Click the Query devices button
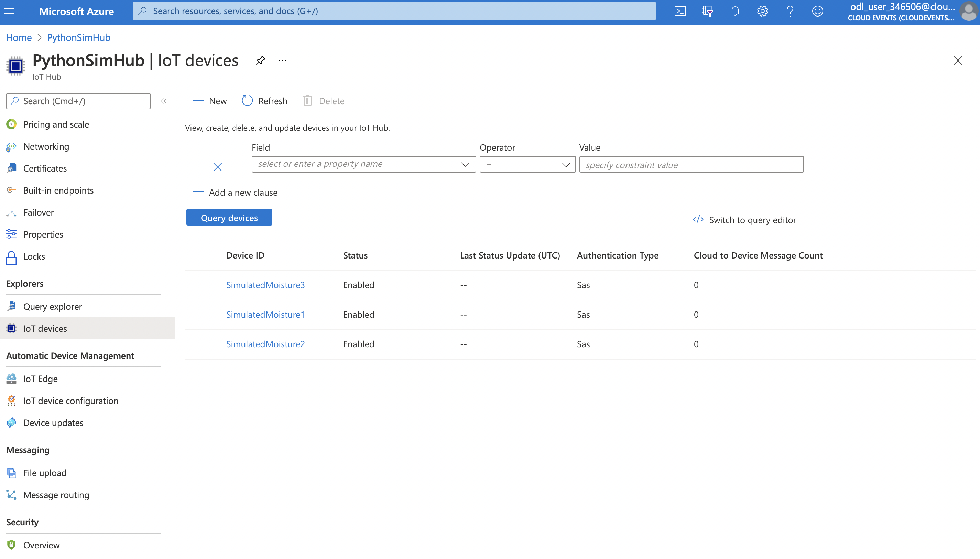Screen dimensions: 980x559 [x=229, y=218]
